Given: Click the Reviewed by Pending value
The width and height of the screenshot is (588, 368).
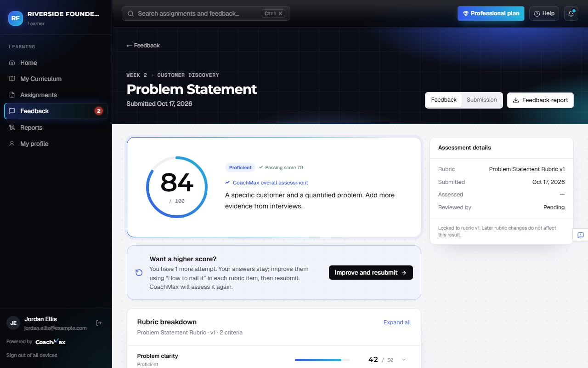Looking at the screenshot, I should (554, 207).
